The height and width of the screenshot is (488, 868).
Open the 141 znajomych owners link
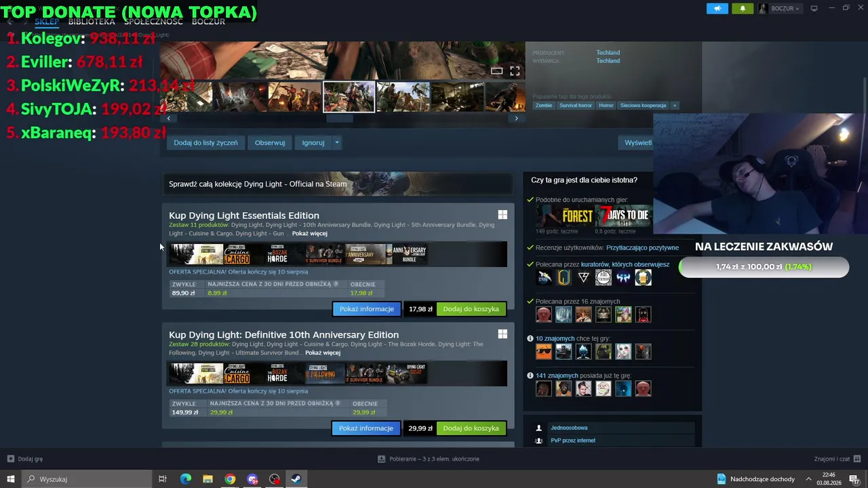pyautogui.click(x=557, y=375)
